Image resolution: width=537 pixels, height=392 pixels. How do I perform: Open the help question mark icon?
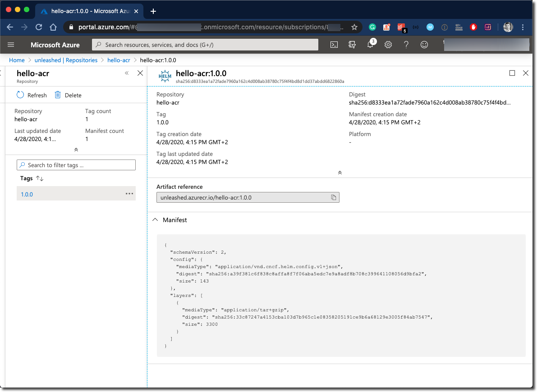click(x=406, y=45)
